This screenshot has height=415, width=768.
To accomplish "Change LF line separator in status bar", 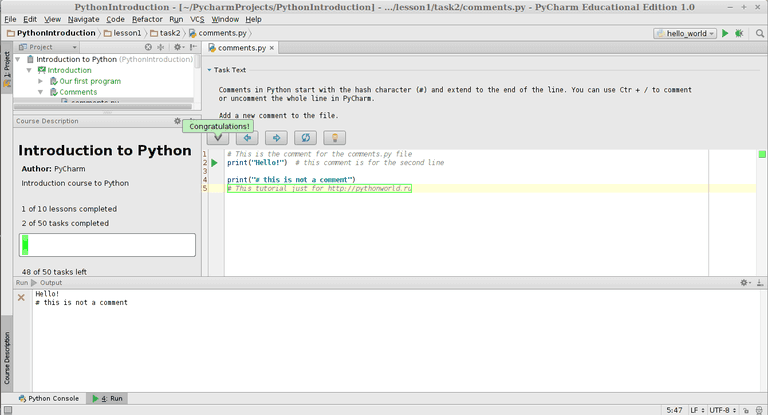I will pyautogui.click(x=697, y=410).
